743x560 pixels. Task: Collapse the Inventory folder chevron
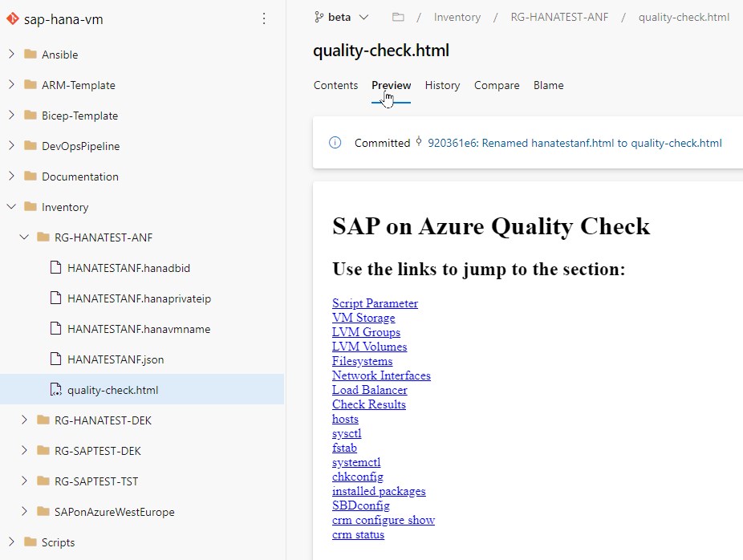(11, 206)
